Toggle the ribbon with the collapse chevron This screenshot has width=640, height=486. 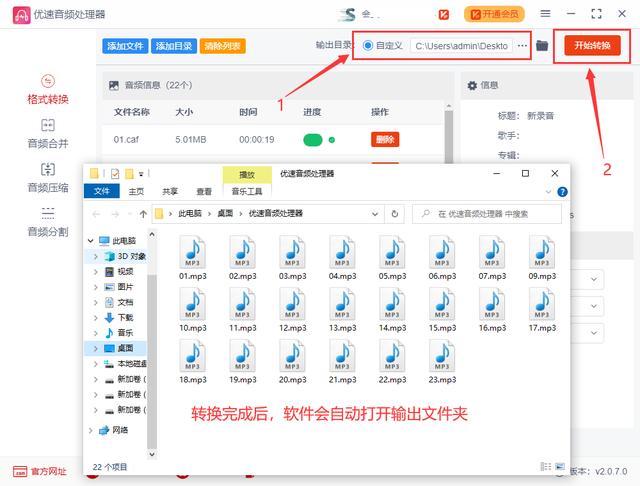(x=548, y=192)
